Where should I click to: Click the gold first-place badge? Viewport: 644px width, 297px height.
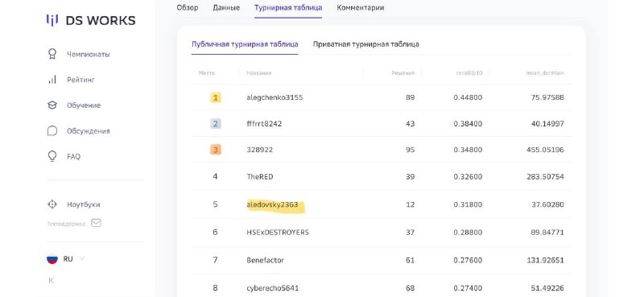click(x=215, y=97)
